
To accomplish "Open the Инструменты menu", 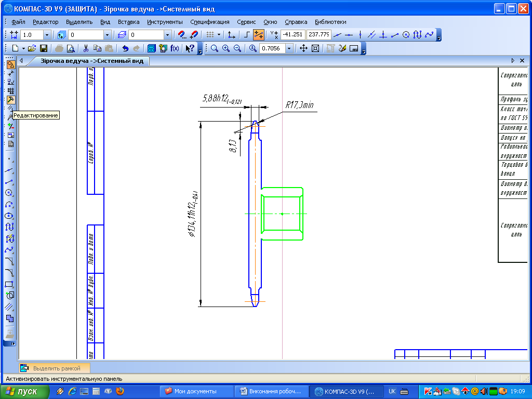I will click(x=165, y=22).
